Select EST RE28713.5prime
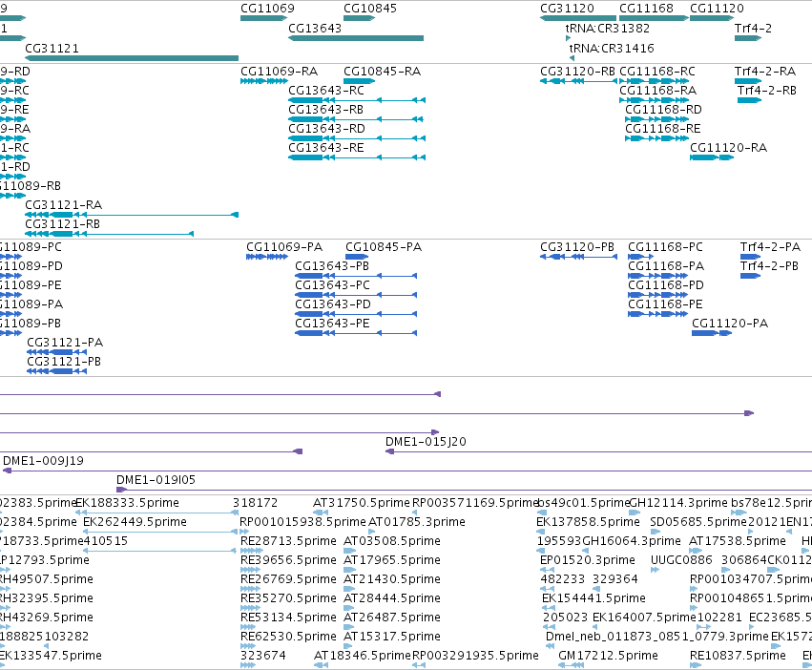The image size is (812, 670). [288, 541]
